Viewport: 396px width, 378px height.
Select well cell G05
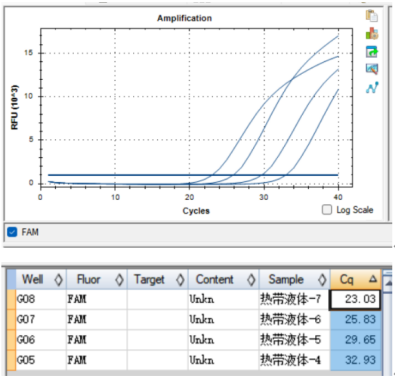click(x=41, y=360)
